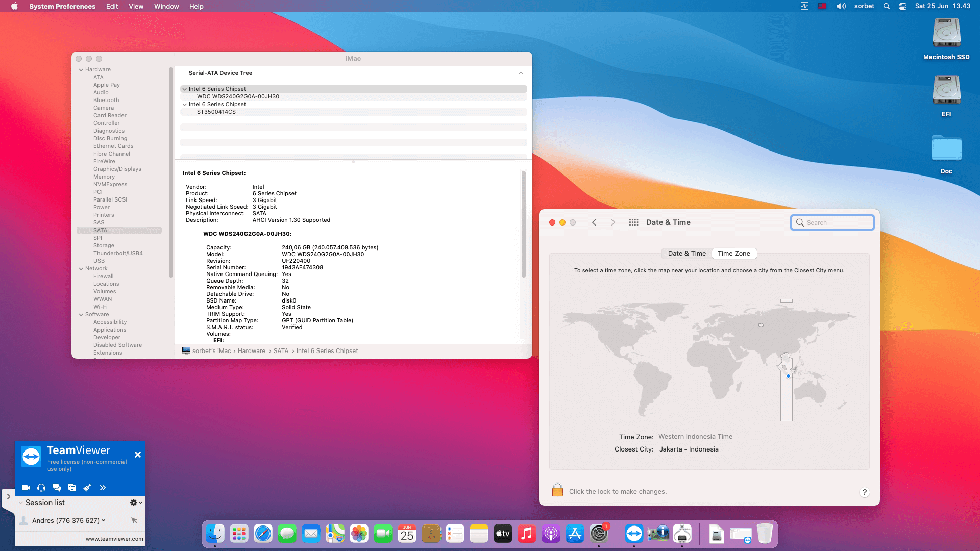
Task: Collapse first Intel 6 Series Chipset row
Action: 185,89
